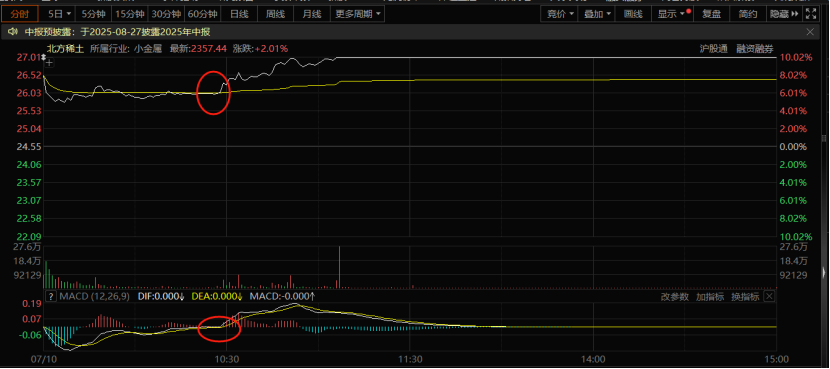Expand the 更多周期 dropdown
The width and height of the screenshot is (830, 369).
point(357,14)
